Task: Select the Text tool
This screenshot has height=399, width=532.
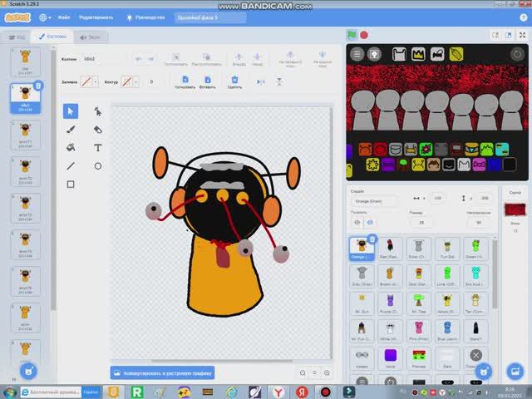Action: click(x=97, y=147)
